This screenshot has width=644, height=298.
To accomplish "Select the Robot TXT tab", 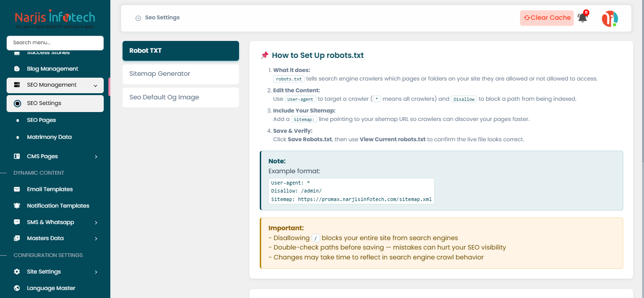I will click(181, 51).
